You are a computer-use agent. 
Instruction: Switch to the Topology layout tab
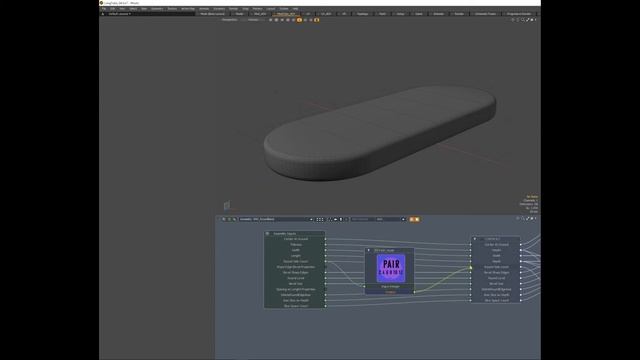coord(362,14)
